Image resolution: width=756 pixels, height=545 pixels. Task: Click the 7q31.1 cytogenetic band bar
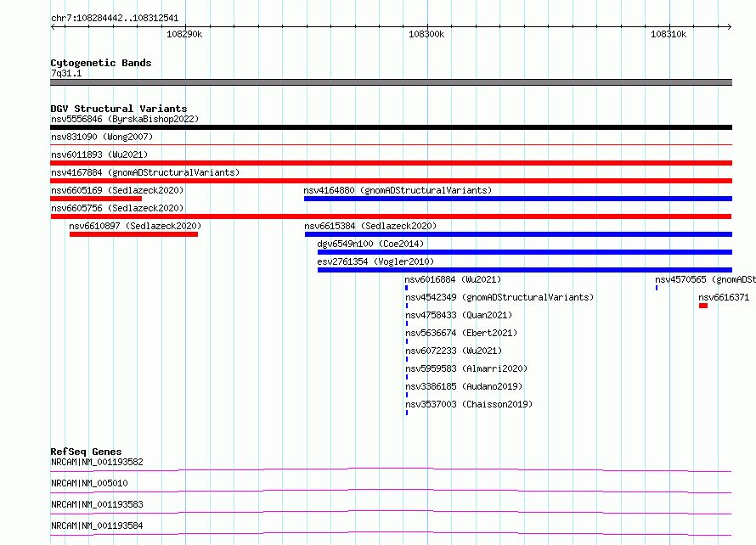pyautogui.click(x=391, y=82)
